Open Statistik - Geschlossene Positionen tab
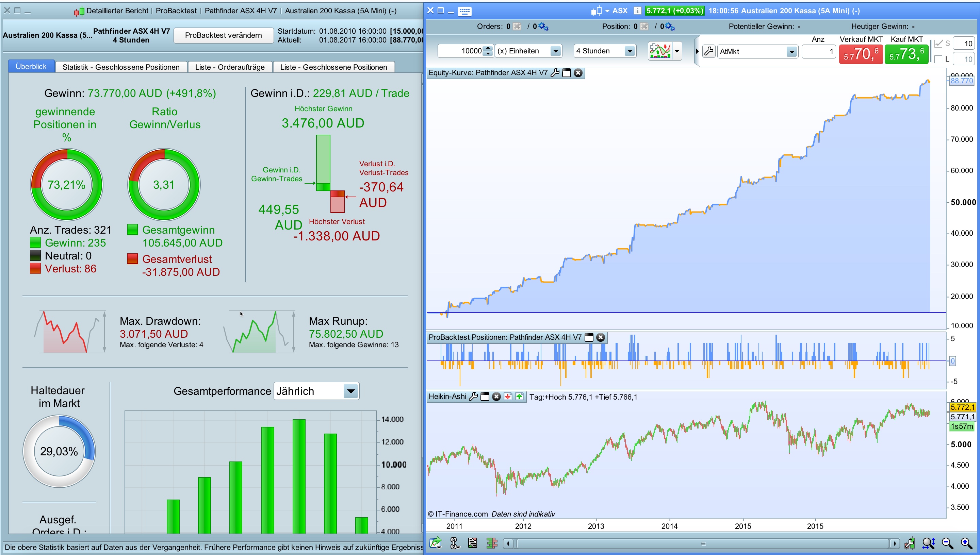The image size is (980, 555). (x=121, y=67)
